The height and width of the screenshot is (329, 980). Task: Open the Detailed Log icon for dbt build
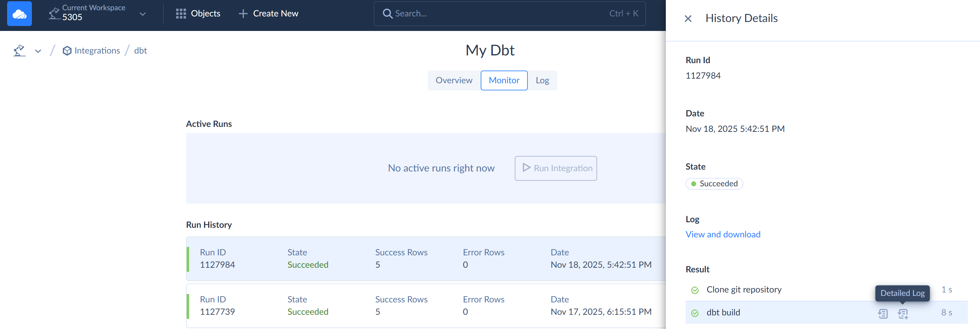[x=903, y=314]
